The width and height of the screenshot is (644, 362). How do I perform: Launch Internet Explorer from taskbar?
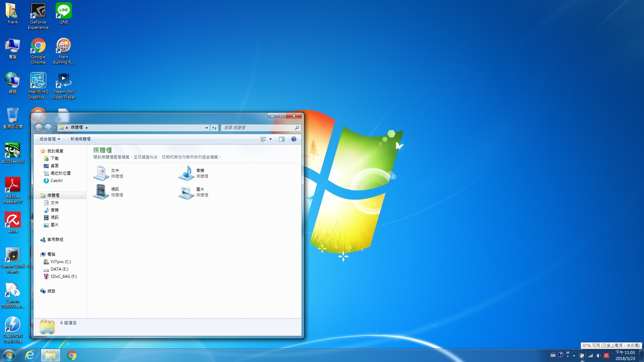(x=30, y=355)
